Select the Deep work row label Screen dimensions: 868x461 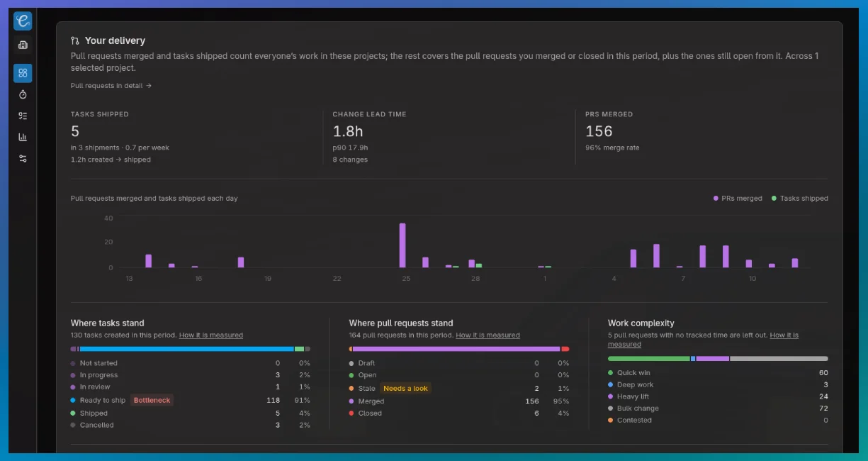click(635, 385)
